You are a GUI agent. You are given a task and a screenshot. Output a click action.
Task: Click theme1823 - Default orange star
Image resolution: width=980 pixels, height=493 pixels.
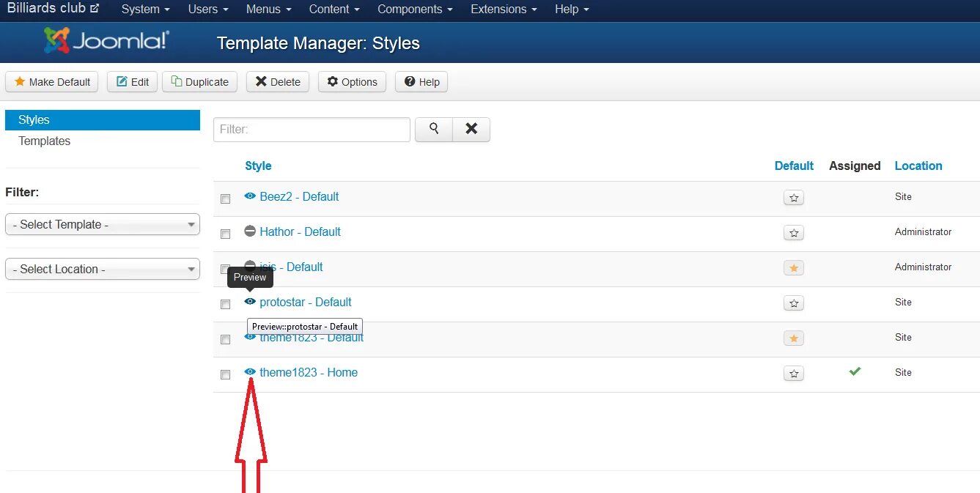[794, 338]
